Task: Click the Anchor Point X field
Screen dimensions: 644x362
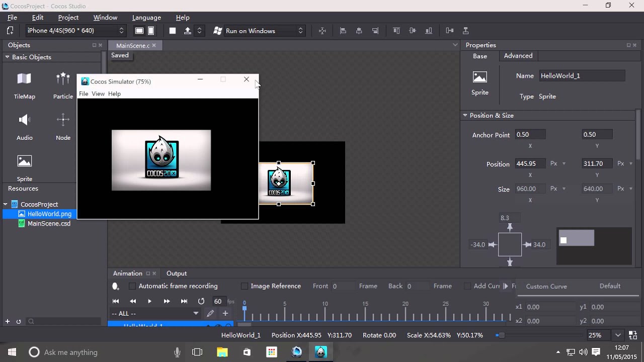Action: [x=530, y=135]
